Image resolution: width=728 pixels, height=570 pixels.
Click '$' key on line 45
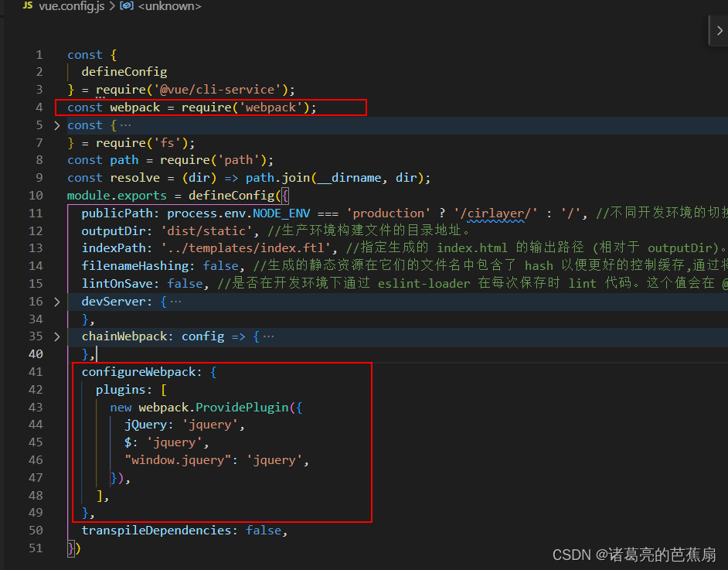[x=128, y=442]
